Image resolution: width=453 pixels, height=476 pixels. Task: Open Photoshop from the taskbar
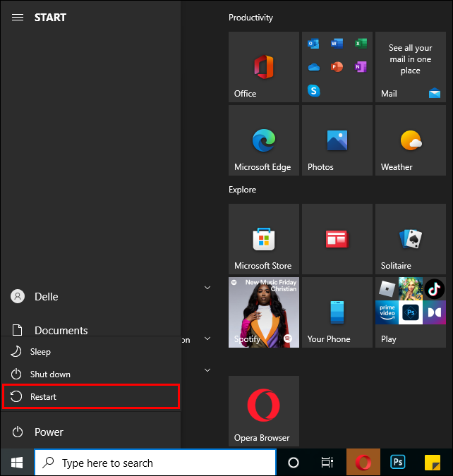pyautogui.click(x=398, y=463)
